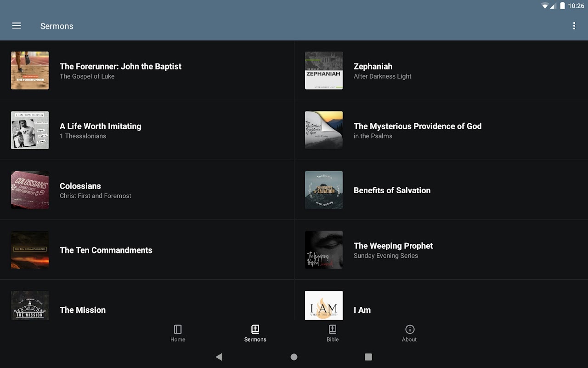Open 'The Weeping Prophet' title
588x368 pixels.
coord(393,246)
